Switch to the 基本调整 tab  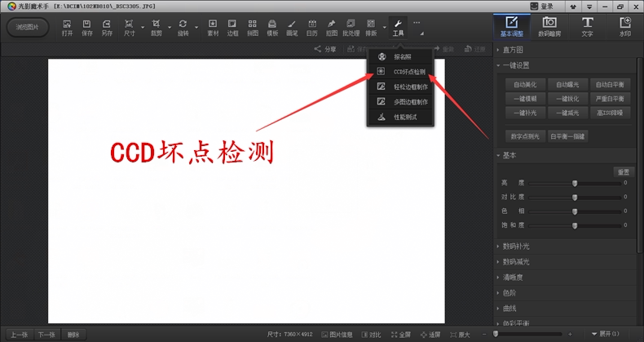point(512,27)
